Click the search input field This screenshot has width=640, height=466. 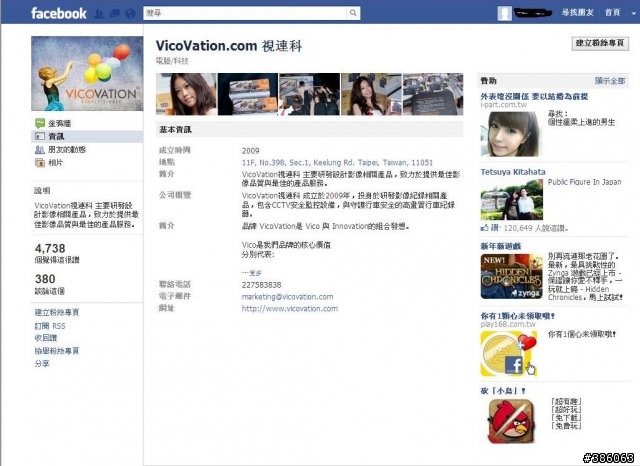tap(245, 13)
